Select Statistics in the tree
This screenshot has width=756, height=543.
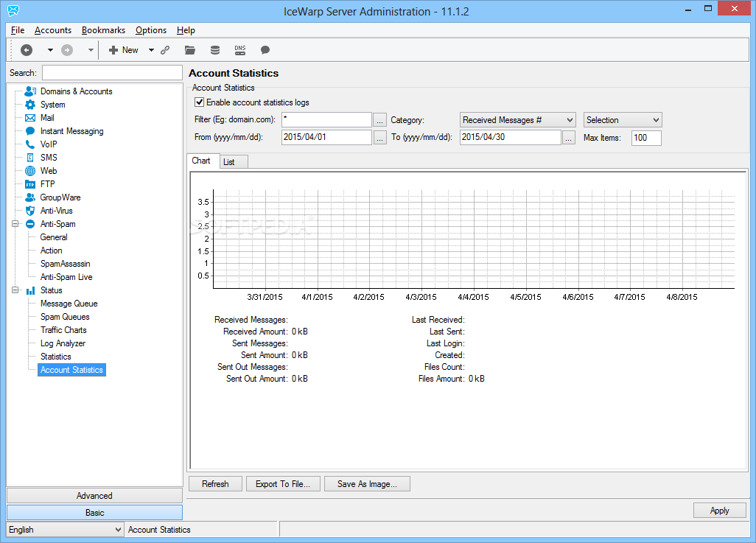[56, 357]
